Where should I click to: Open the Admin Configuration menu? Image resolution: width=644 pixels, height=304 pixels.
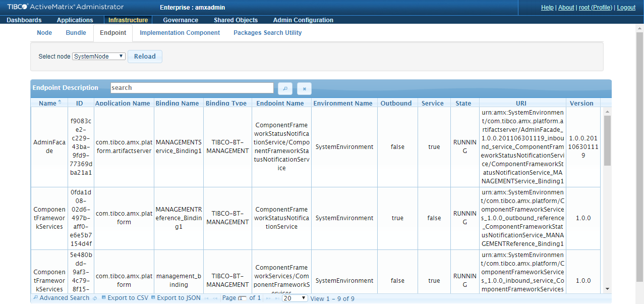coord(303,20)
